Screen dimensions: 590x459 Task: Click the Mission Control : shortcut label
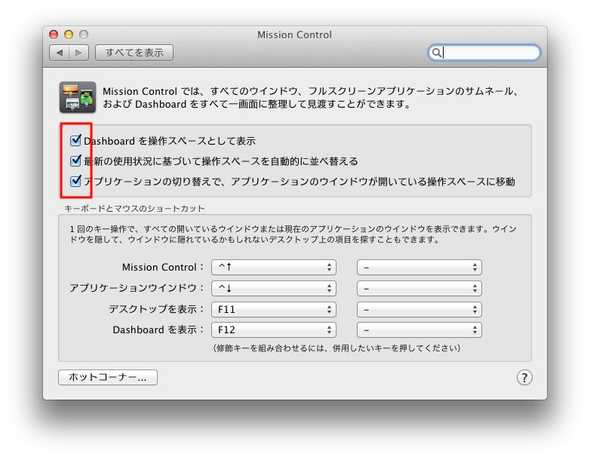[163, 267]
